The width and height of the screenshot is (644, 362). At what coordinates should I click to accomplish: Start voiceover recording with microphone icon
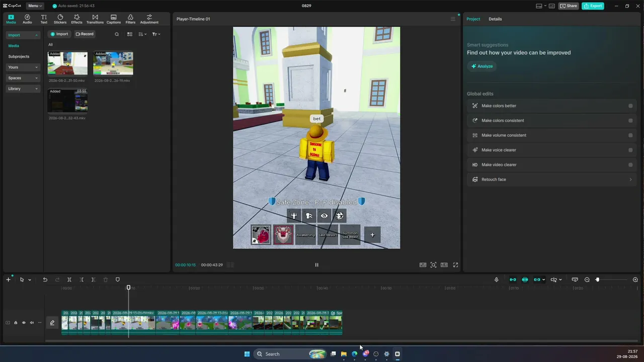click(x=496, y=280)
